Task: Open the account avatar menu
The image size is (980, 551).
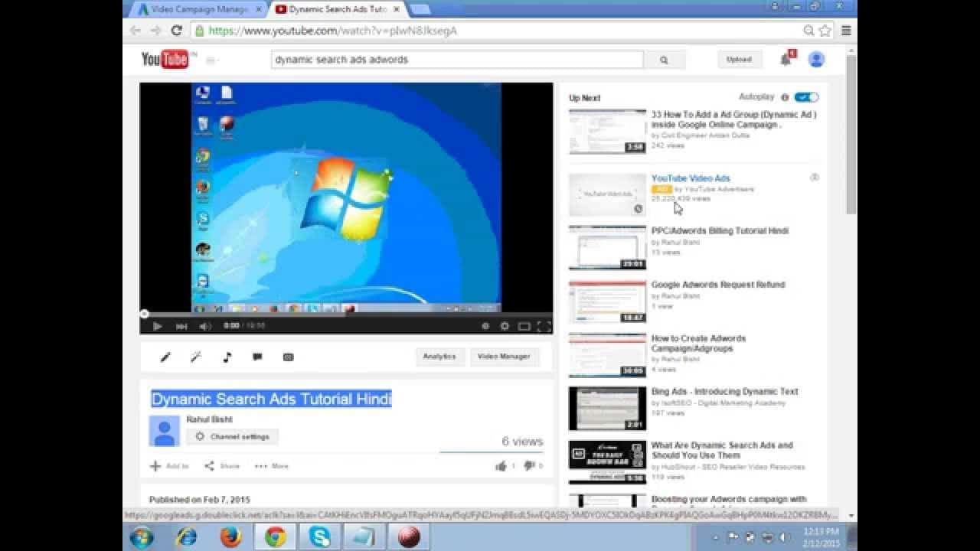Action: (x=816, y=59)
